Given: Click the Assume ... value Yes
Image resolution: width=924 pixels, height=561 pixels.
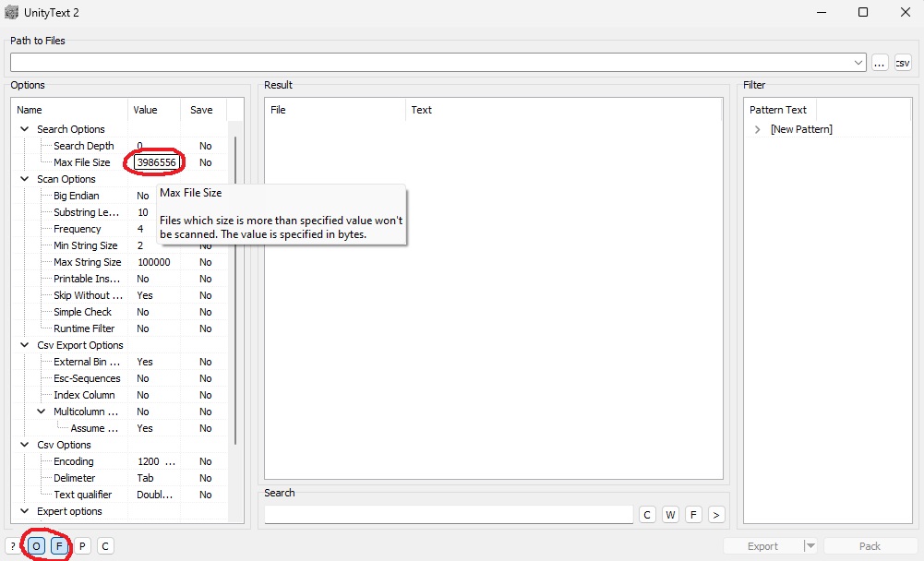Looking at the screenshot, I should [145, 428].
